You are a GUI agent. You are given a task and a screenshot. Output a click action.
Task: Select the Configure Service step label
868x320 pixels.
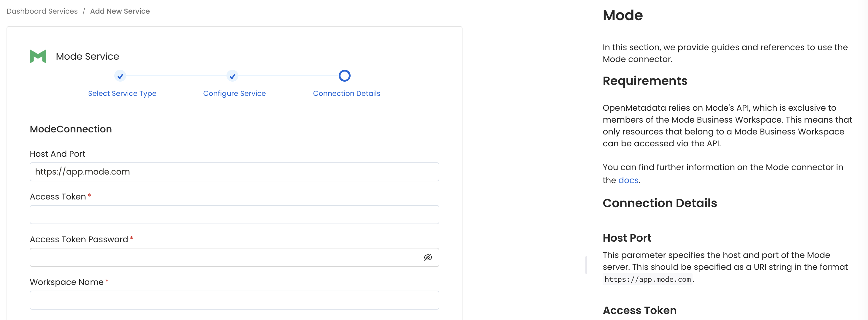coord(234,93)
